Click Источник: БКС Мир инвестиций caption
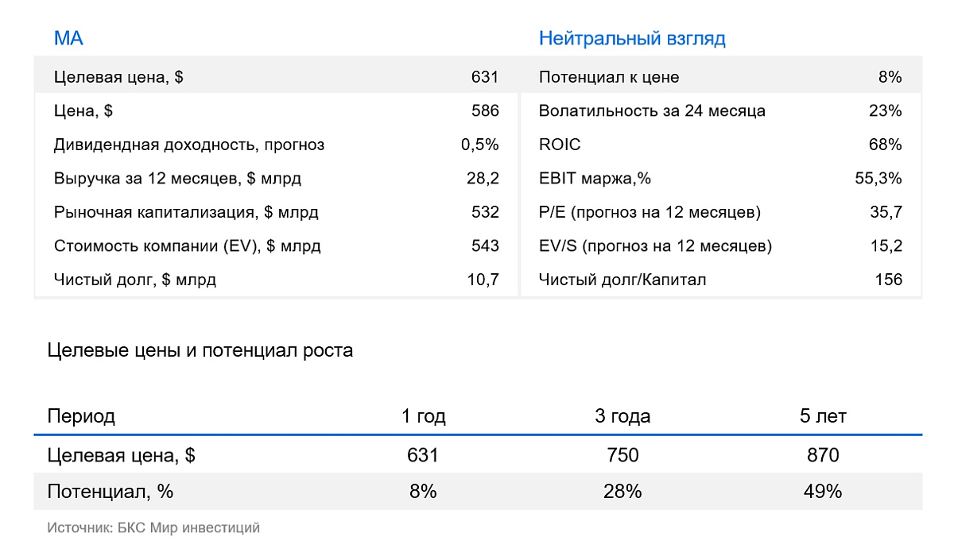This screenshot has height=560, width=954. point(153,527)
